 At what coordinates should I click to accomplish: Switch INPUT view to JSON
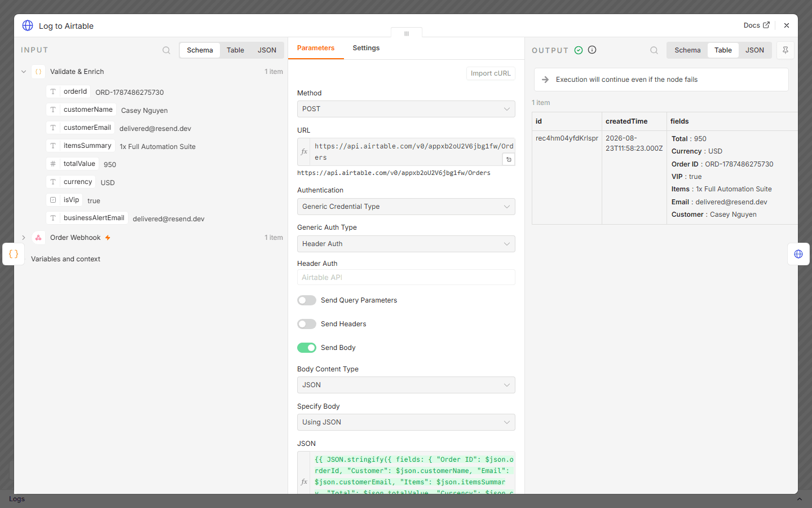267,50
